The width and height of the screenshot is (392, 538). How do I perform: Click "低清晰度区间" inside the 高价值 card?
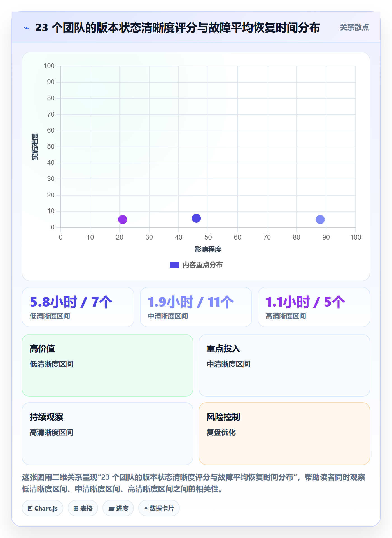coord(52,364)
